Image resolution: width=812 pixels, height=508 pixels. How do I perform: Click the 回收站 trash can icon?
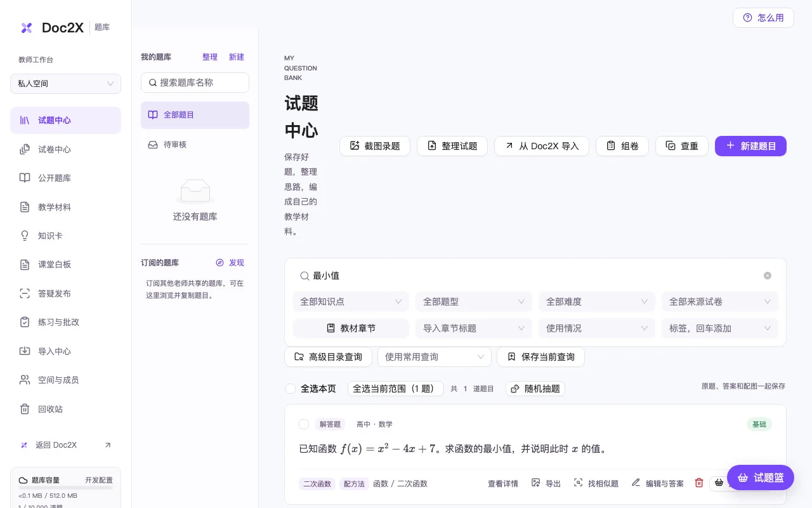[25, 409]
